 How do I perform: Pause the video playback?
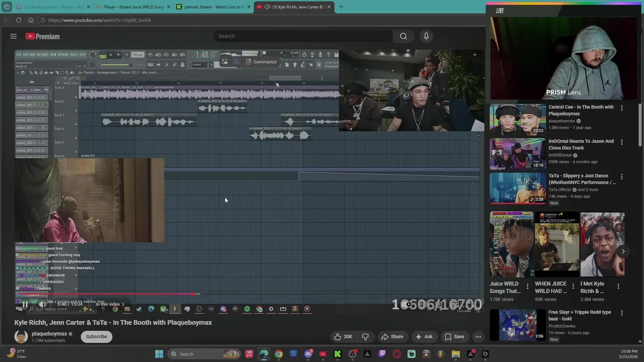click(x=25, y=304)
